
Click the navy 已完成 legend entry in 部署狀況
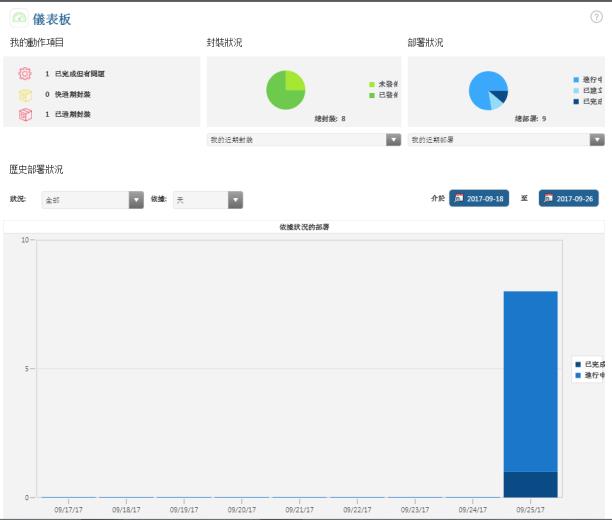[x=588, y=102]
